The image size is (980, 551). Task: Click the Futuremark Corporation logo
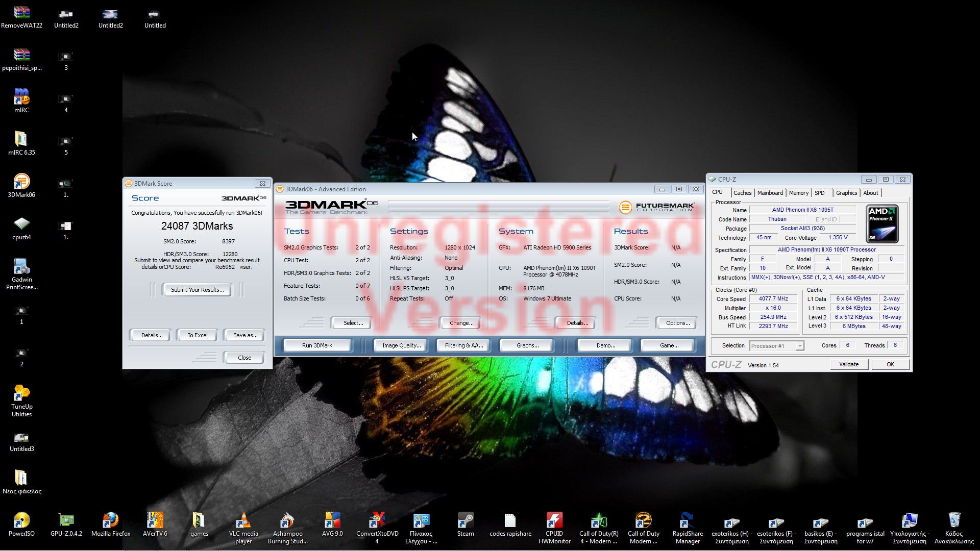tap(657, 207)
